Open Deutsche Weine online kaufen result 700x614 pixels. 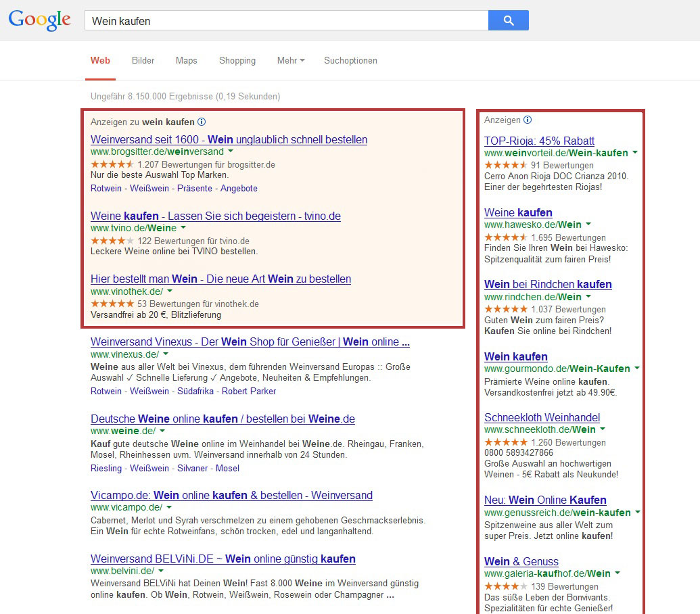223,419
